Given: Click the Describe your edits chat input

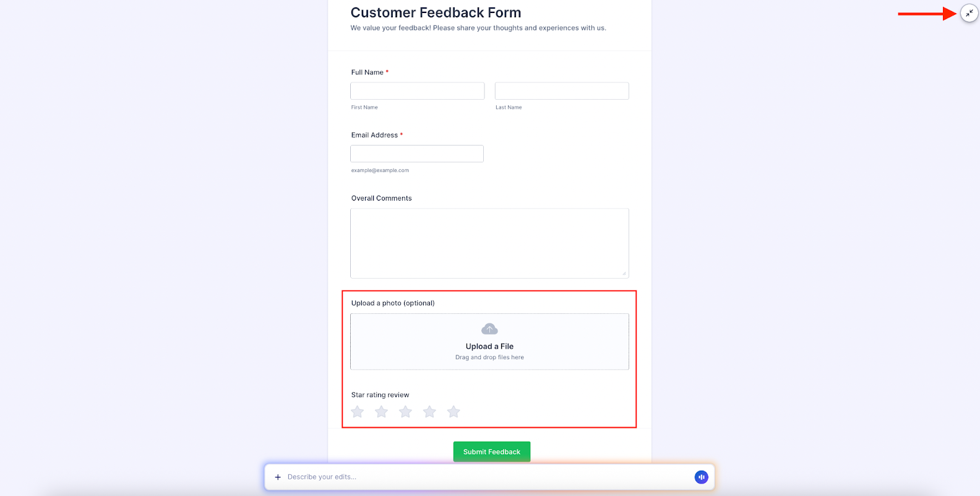Looking at the screenshot, I should (x=433, y=477).
